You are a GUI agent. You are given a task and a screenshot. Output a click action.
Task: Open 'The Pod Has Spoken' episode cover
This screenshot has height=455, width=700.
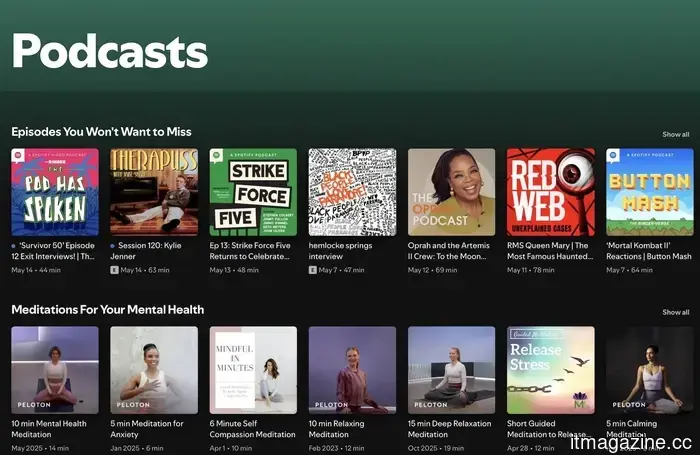[55, 192]
